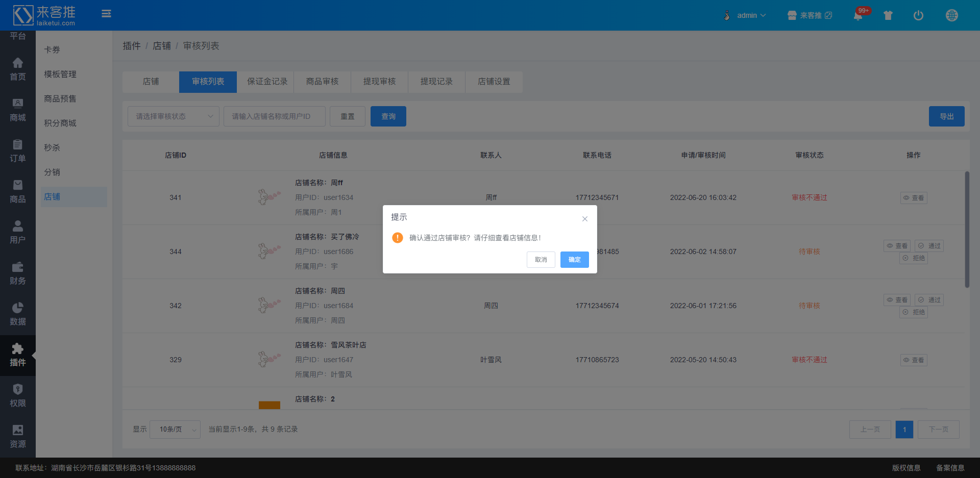The width and height of the screenshot is (980, 478).
Task: Open admin user dropdown
Action: [x=746, y=15]
